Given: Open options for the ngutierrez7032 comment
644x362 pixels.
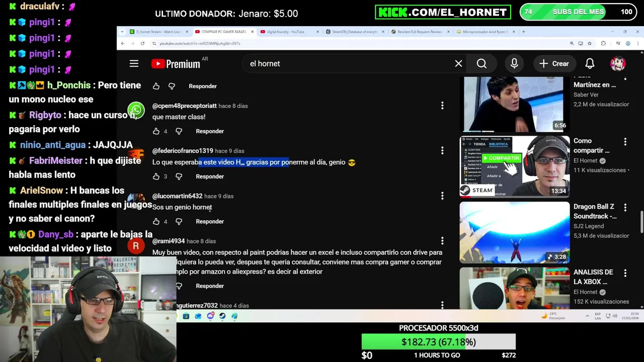Looking at the screenshot, I should pos(442,305).
